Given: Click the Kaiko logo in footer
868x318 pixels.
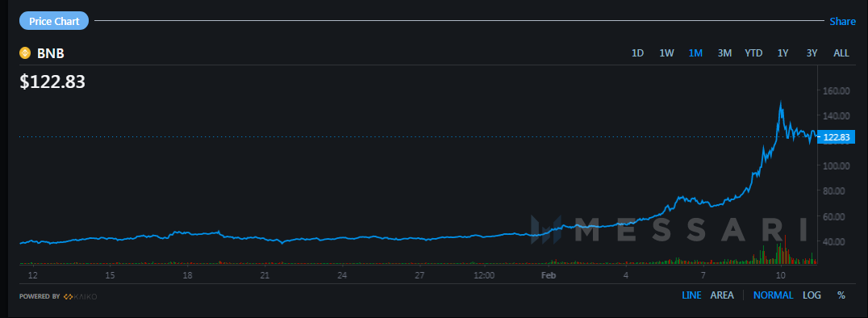Looking at the screenshot, I should 81,296.
